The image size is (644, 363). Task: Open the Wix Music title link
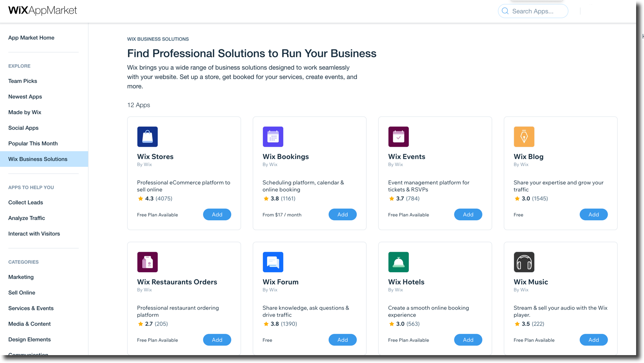click(x=531, y=282)
